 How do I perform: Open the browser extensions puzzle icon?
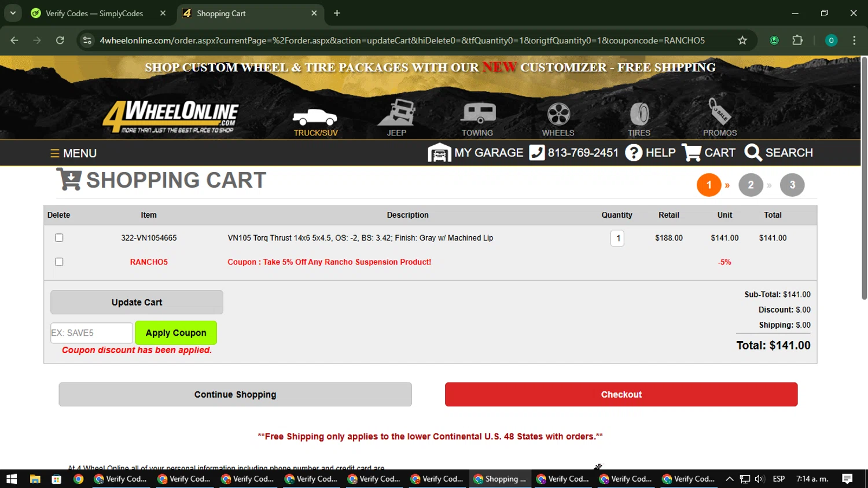point(797,41)
